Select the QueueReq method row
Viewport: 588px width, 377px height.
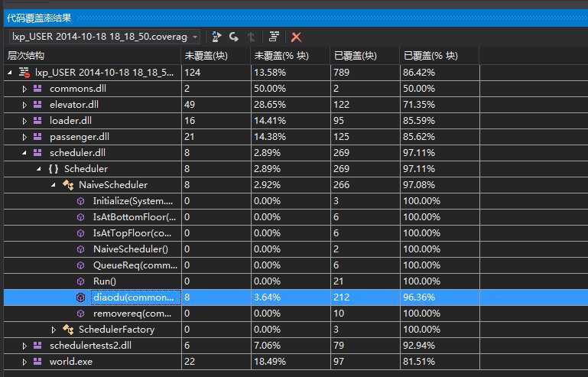point(296,265)
